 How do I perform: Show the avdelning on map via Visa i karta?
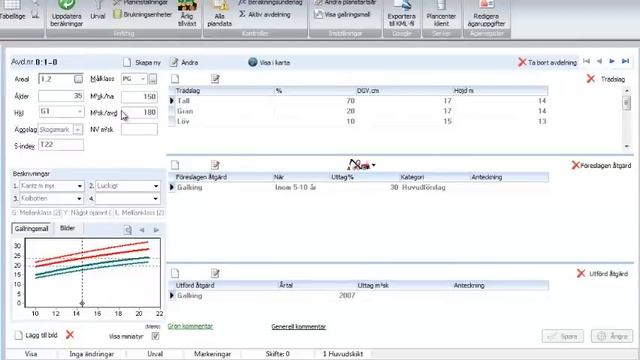269,62
